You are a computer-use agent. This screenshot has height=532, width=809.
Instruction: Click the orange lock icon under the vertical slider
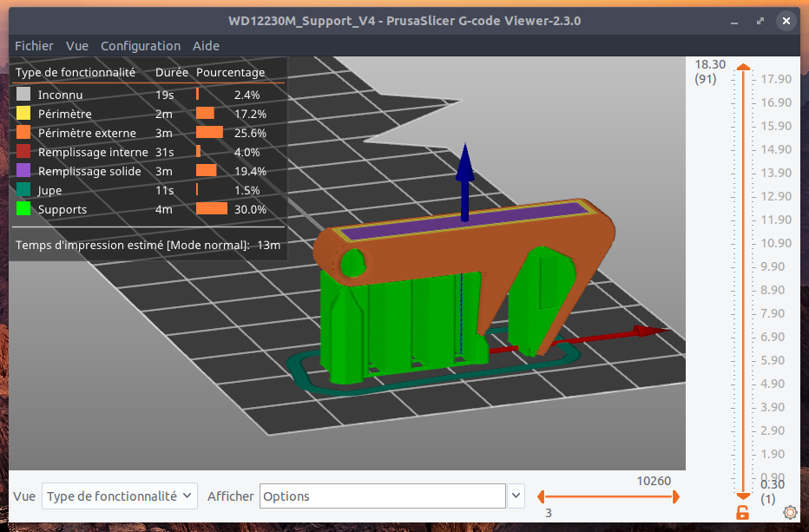[x=742, y=512]
